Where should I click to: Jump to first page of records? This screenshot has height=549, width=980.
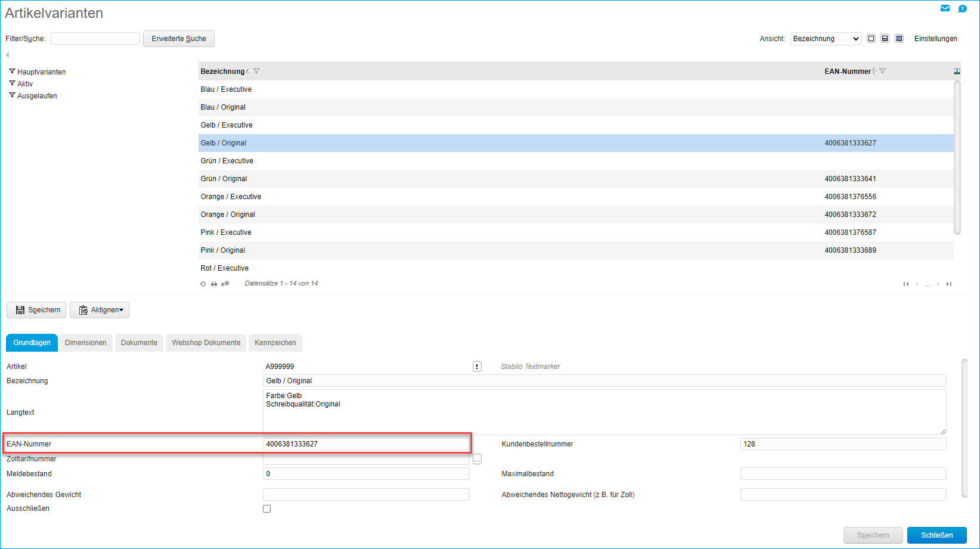(906, 284)
